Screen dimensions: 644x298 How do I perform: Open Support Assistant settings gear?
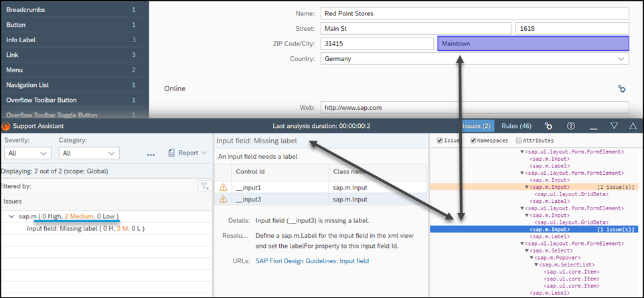548,126
